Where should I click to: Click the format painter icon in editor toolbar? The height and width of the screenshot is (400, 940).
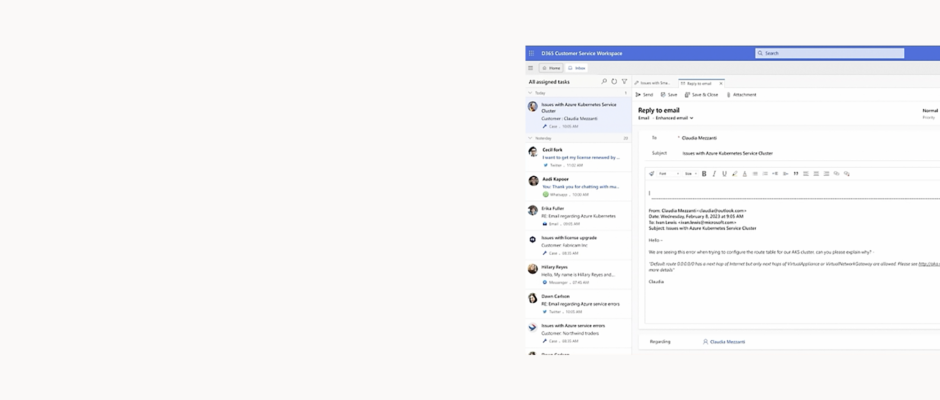pos(652,174)
